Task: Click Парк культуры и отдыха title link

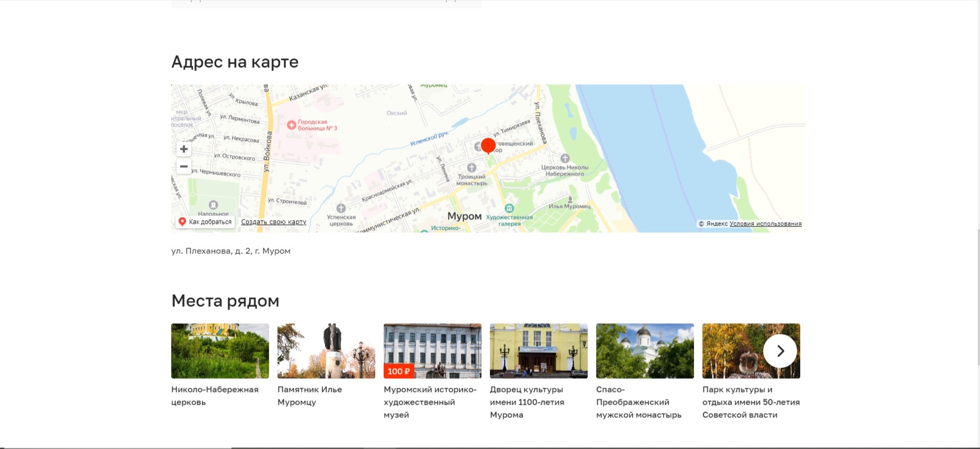Action: tap(751, 402)
